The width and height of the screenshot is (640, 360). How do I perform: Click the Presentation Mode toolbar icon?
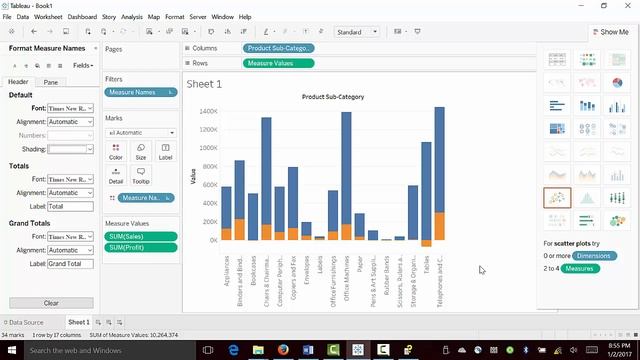tap(418, 31)
